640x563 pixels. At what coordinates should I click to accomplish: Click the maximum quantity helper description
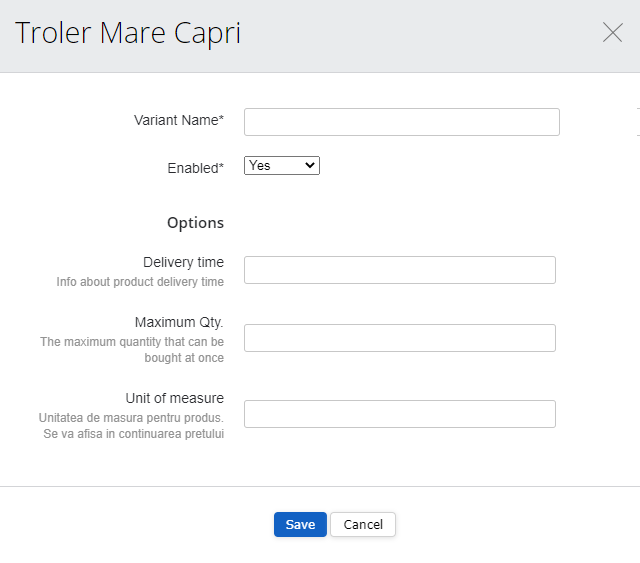click(x=132, y=350)
